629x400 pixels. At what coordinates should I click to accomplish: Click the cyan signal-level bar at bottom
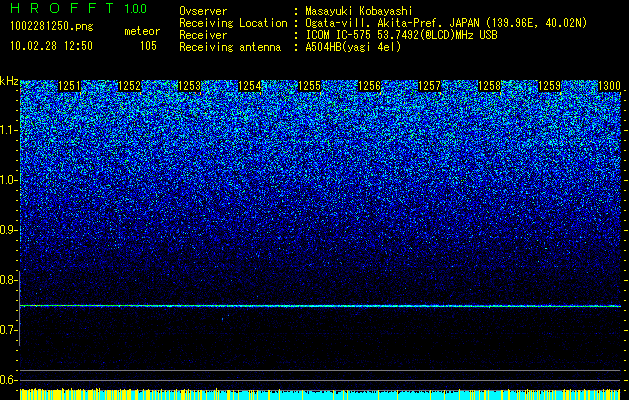click(x=320, y=394)
